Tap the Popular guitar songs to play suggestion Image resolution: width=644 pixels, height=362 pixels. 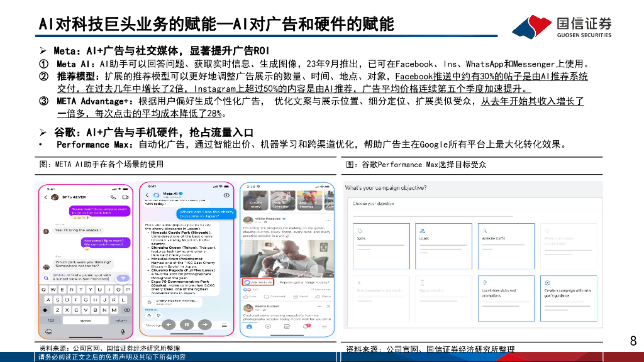pos(304,282)
